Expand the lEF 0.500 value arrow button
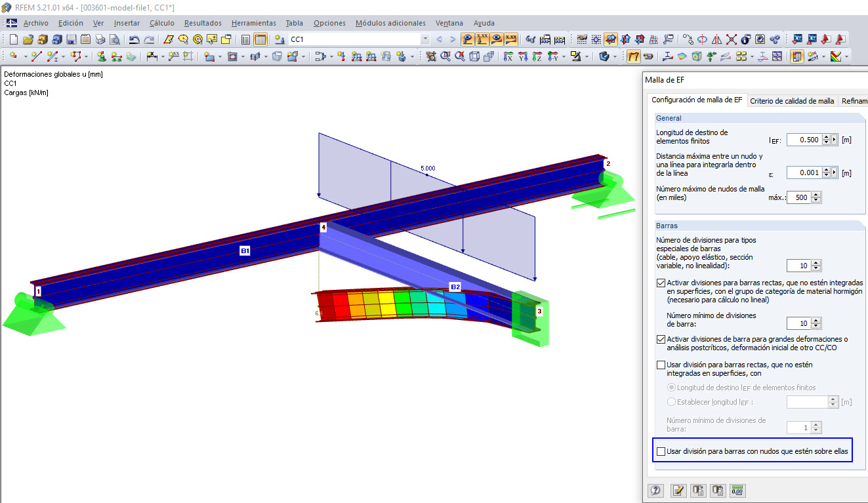Viewport: 868px width, 503px height. (x=835, y=139)
